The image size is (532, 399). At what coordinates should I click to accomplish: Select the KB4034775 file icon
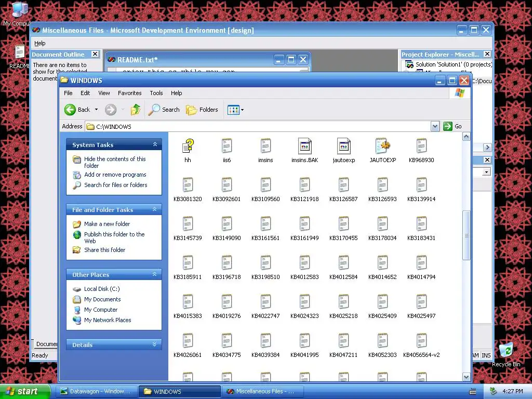pyautogui.click(x=227, y=341)
